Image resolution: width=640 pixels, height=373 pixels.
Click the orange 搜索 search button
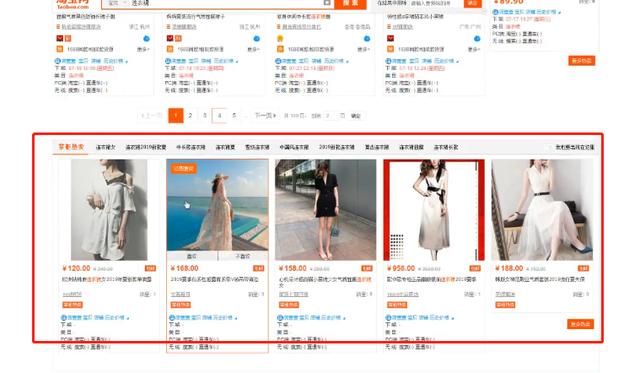click(351, 3)
